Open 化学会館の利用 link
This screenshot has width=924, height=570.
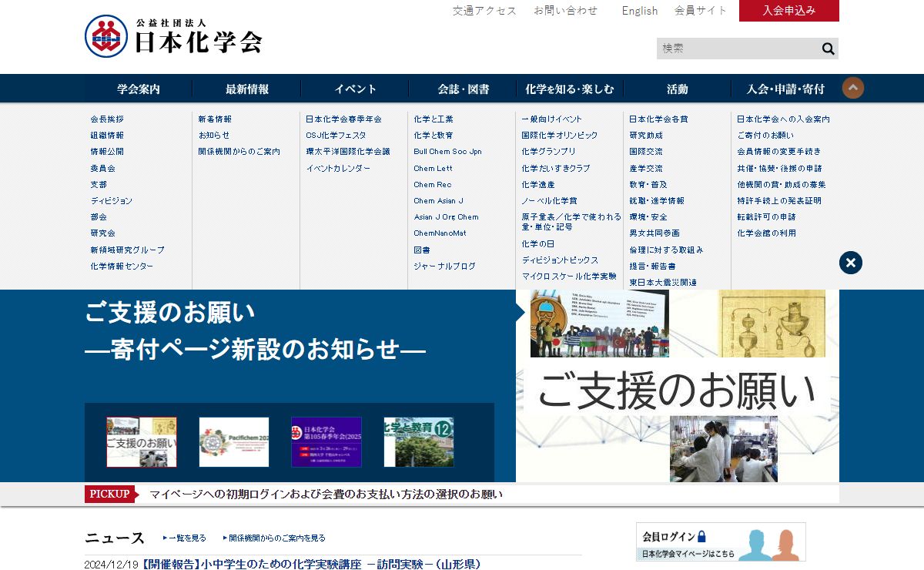(766, 233)
